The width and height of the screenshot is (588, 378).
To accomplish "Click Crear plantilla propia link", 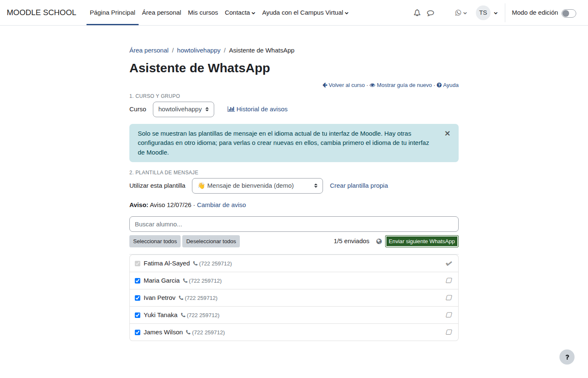I will [x=359, y=186].
